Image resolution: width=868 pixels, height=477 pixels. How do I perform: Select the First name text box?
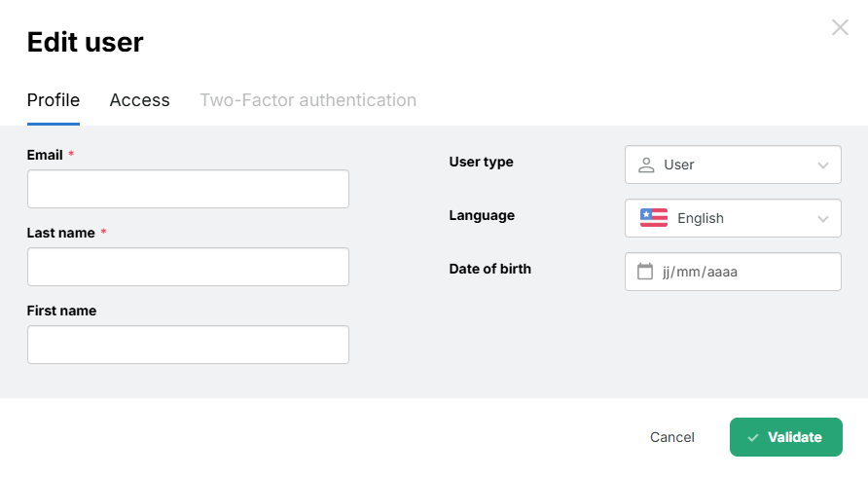point(188,345)
